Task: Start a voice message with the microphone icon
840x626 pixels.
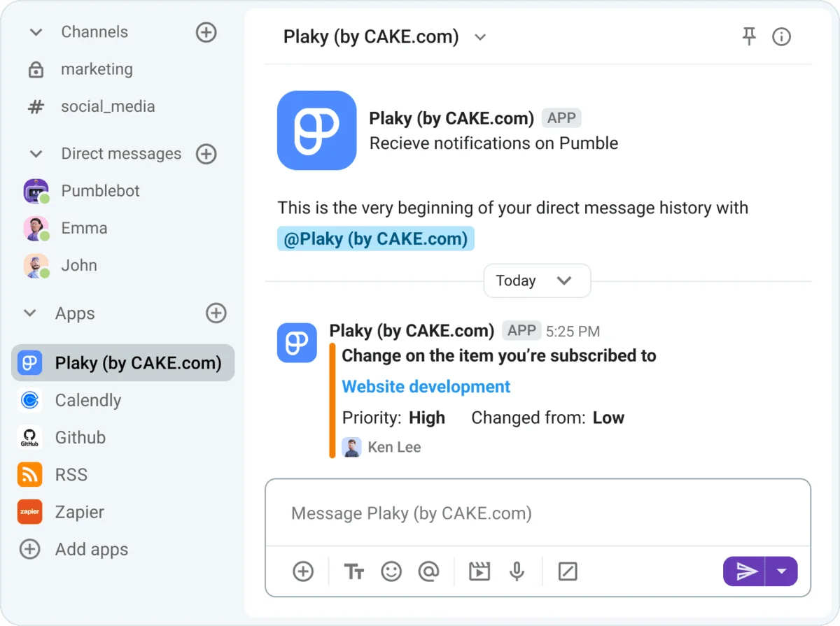Action: 517,571
